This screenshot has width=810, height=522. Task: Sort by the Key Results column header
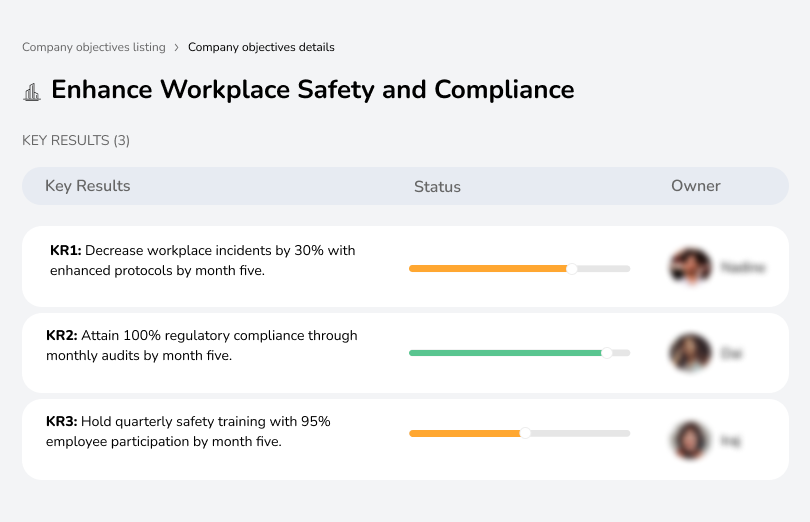click(88, 186)
